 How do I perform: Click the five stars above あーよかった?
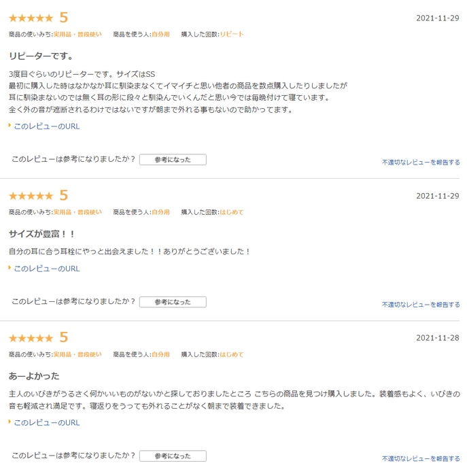click(x=31, y=338)
